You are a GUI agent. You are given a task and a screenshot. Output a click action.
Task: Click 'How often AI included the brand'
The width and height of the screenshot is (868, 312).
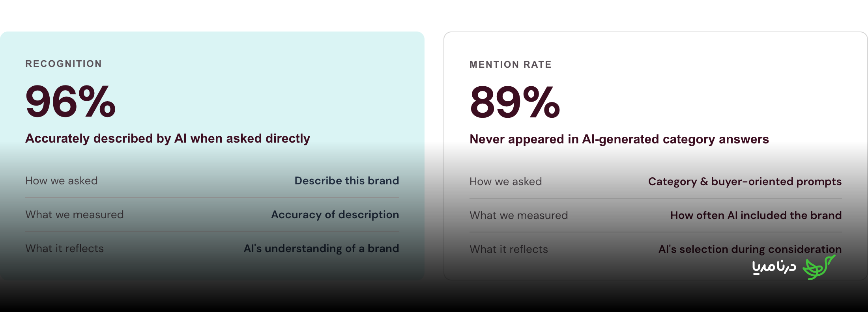756,215
